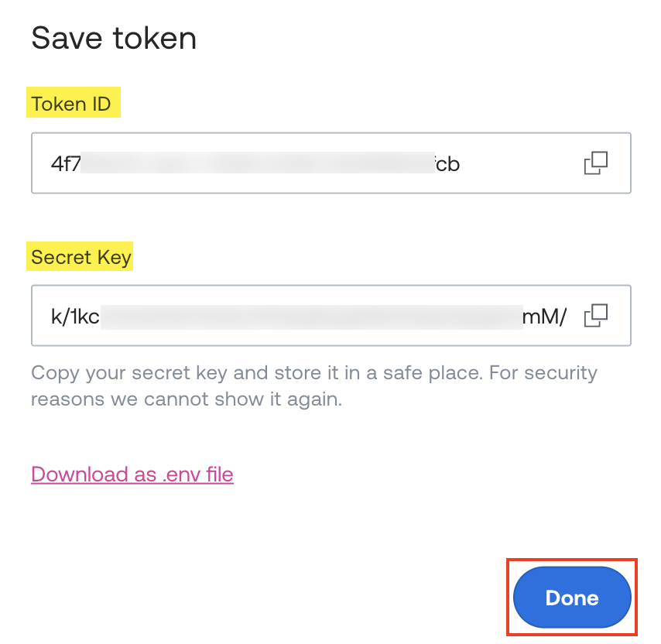Click the highlighted Token ID label
The height and width of the screenshot is (644, 661).
73,103
